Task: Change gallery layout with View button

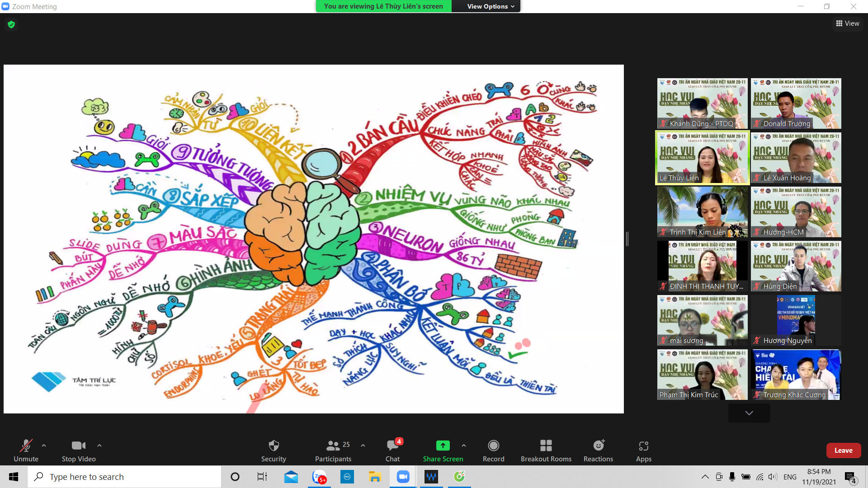Action: pyautogui.click(x=848, y=23)
